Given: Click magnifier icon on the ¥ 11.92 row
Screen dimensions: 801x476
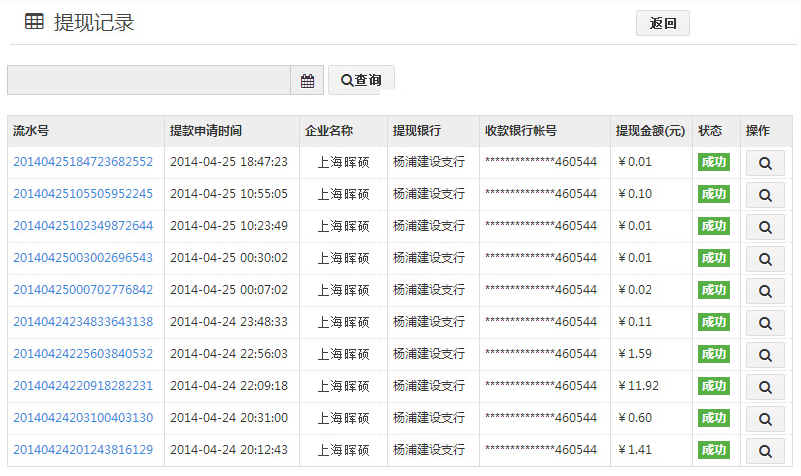Looking at the screenshot, I should [765, 386].
